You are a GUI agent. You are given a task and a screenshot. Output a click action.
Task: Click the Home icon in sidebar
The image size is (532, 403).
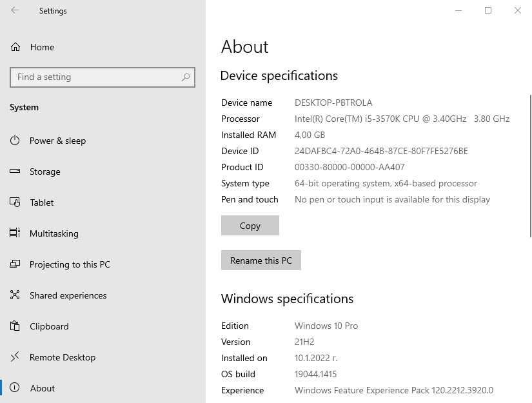(15, 47)
